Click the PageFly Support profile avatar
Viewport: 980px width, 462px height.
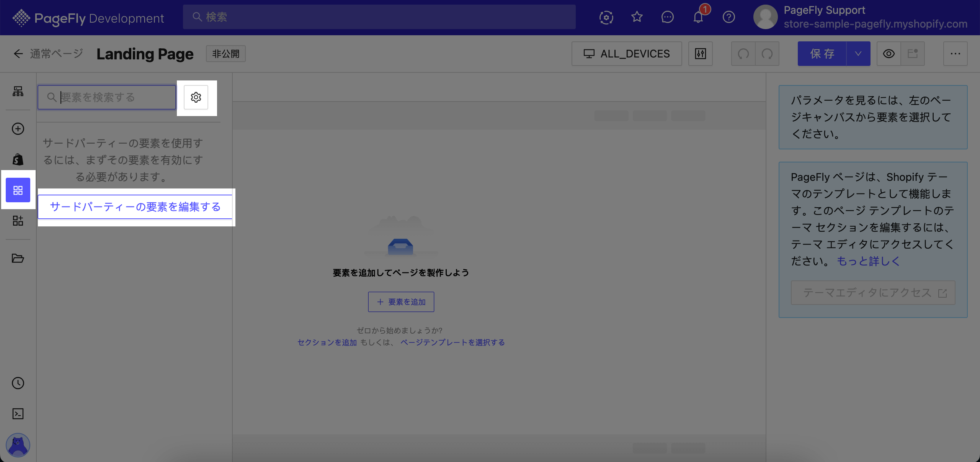click(x=766, y=17)
